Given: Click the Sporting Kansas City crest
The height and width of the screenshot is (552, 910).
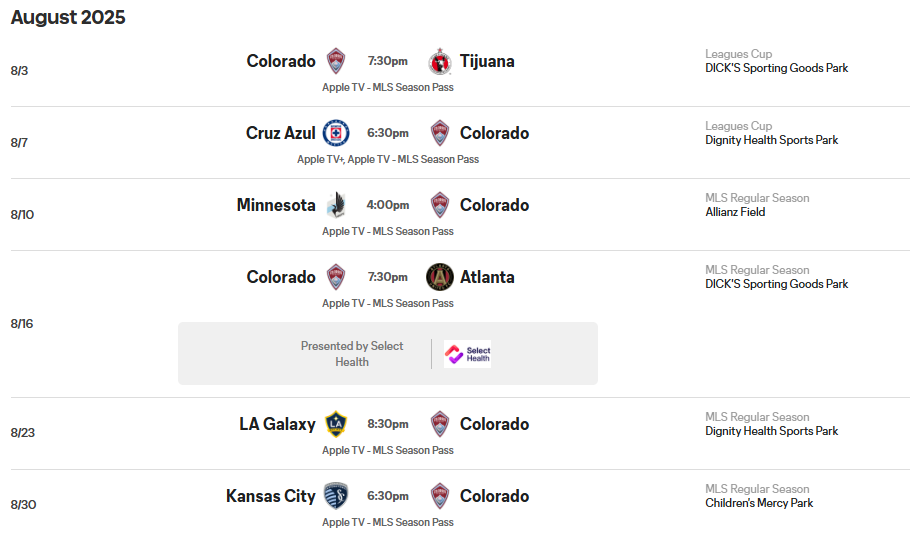Looking at the screenshot, I should coord(336,496).
